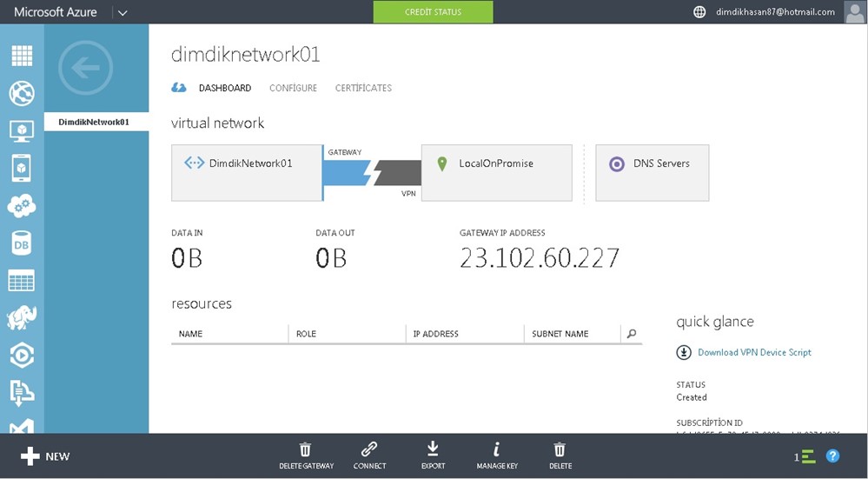Click the DATA OUT value 0 B
The width and height of the screenshot is (868, 479).
click(331, 258)
